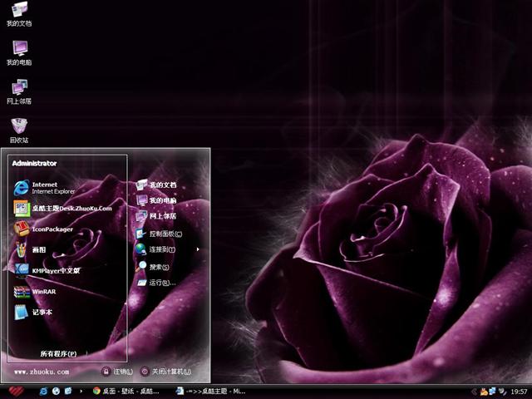Expand hidden system tray icons arrow
The image size is (532, 399).
click(475, 392)
